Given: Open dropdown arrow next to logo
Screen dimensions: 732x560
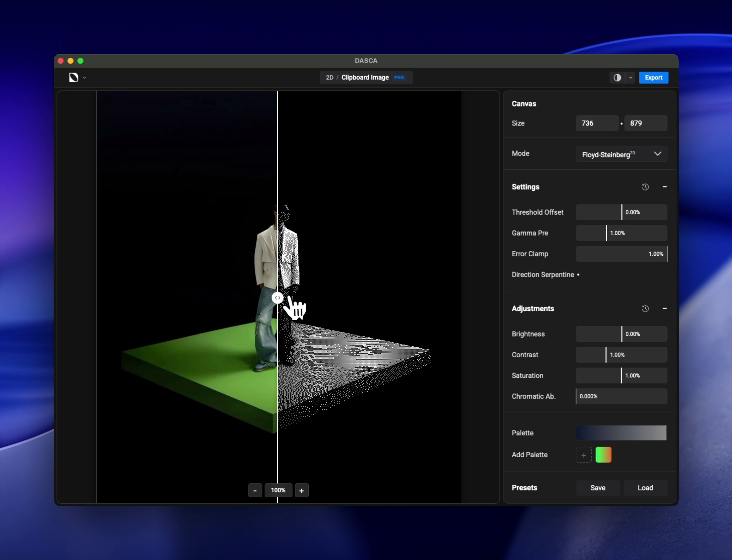Looking at the screenshot, I should tap(84, 78).
